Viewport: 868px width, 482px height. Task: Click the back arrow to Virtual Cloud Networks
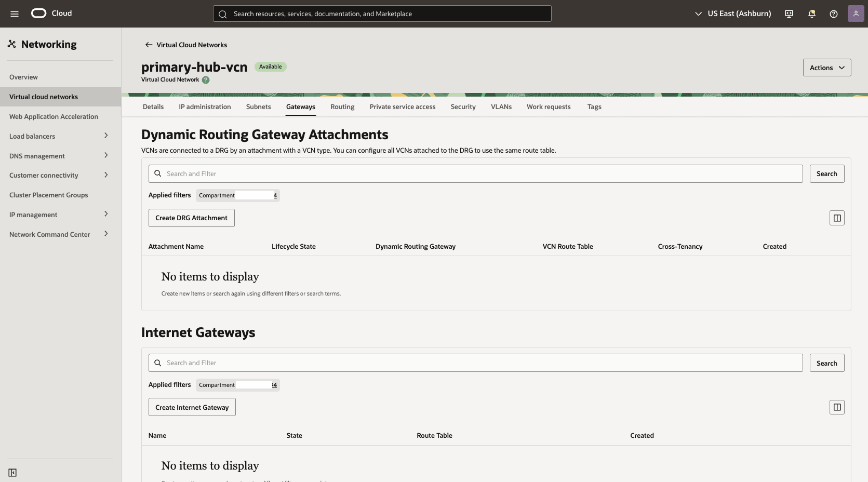tap(148, 45)
